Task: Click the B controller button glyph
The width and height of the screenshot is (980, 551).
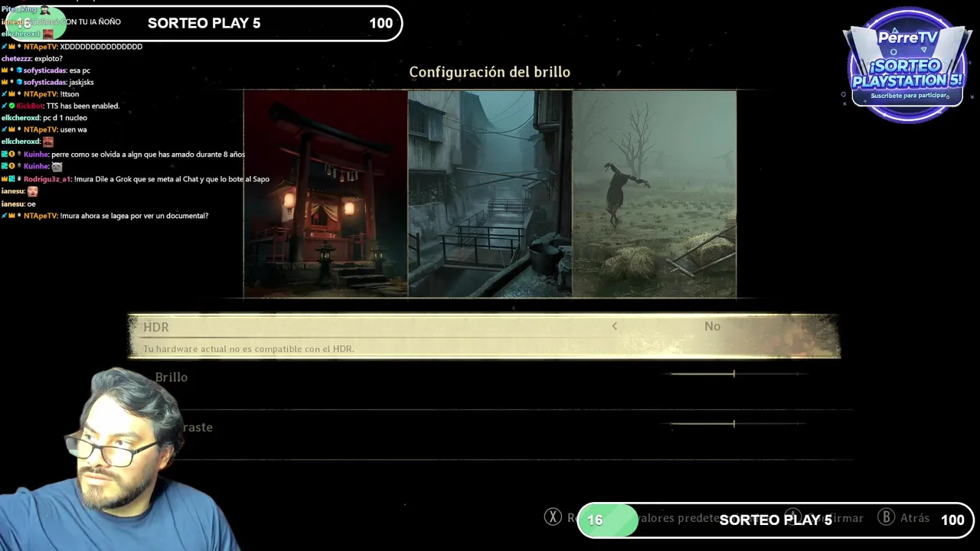Action: coord(886,517)
